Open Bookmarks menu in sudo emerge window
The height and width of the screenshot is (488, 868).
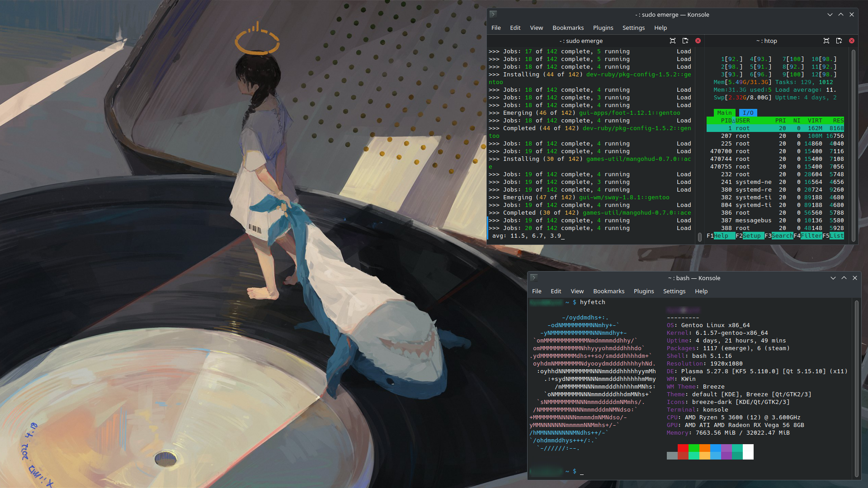pos(568,28)
